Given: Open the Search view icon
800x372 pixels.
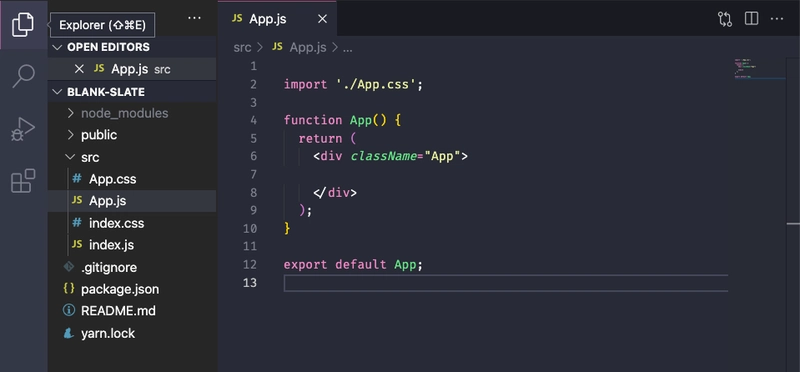Looking at the screenshot, I should (x=23, y=76).
